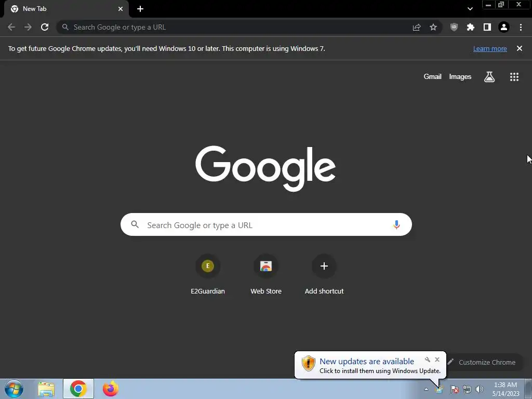532x399 pixels.
Task: Open Action Center flag icon
Action: [x=454, y=390]
